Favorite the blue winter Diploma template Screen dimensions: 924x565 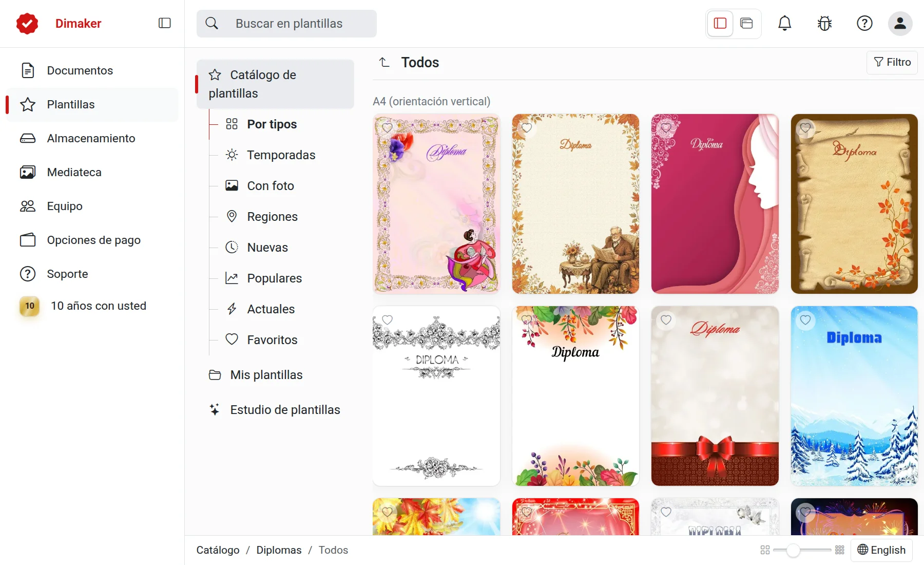pyautogui.click(x=805, y=320)
